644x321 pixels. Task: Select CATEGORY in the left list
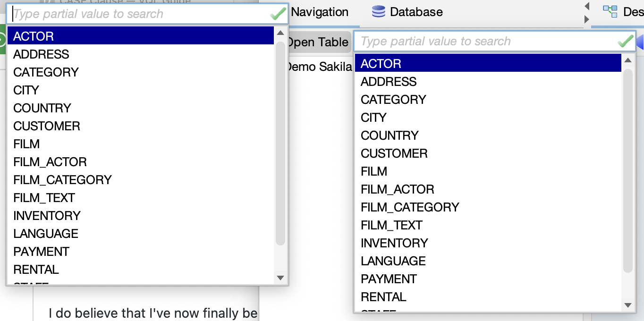(x=141, y=72)
